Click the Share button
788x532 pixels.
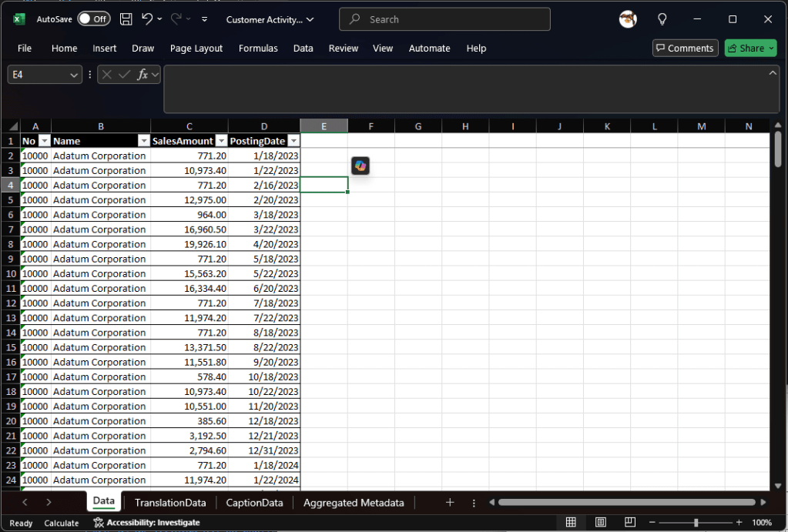pyautogui.click(x=750, y=48)
